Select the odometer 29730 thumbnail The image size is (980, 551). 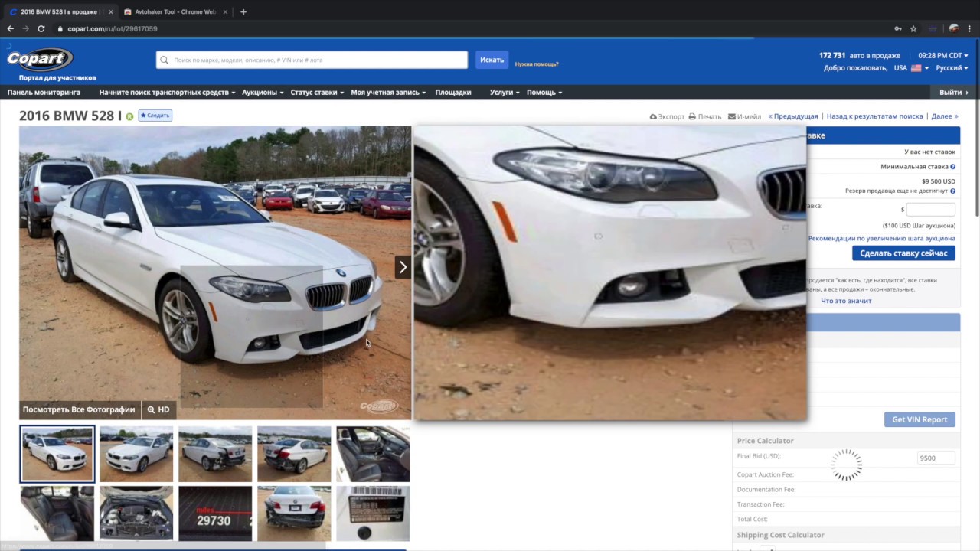click(215, 514)
